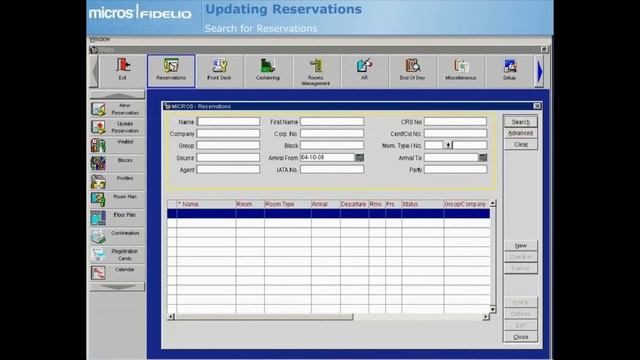Click into the Party field
640x360 pixels.
point(456,169)
